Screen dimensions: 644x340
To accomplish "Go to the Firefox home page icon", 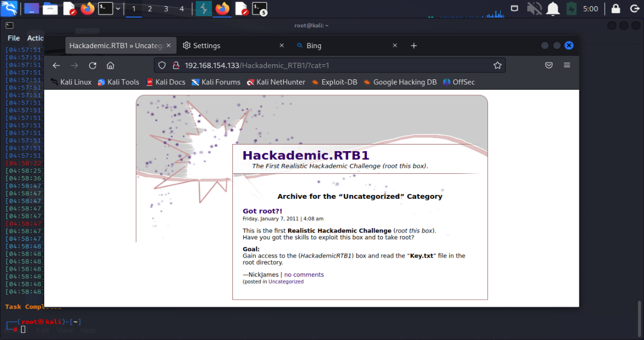I will pos(111,65).
